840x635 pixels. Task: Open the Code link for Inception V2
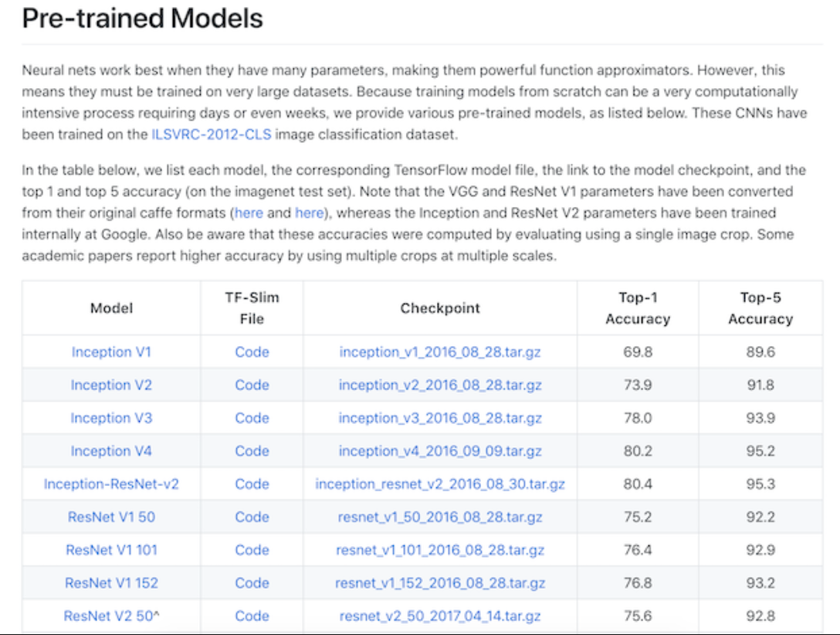point(252,385)
